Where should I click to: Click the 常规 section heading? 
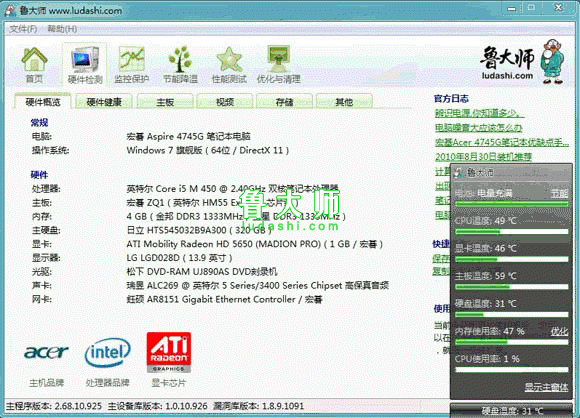tap(39, 122)
